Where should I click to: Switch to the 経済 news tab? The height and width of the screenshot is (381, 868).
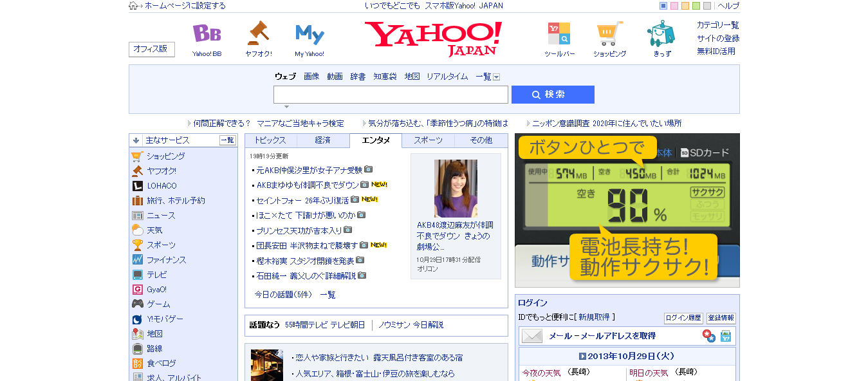323,140
